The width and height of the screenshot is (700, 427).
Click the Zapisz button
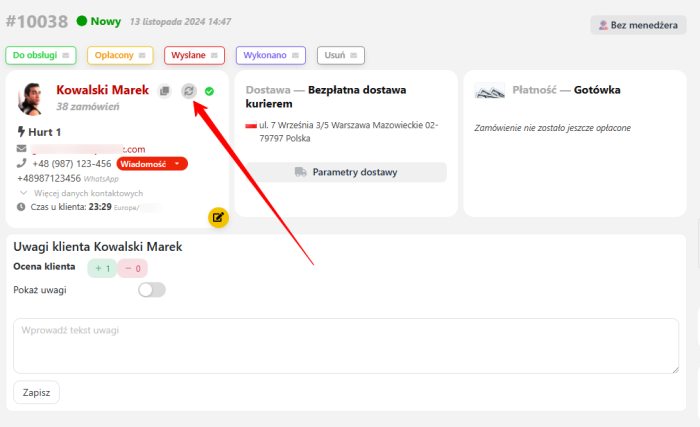coord(36,392)
